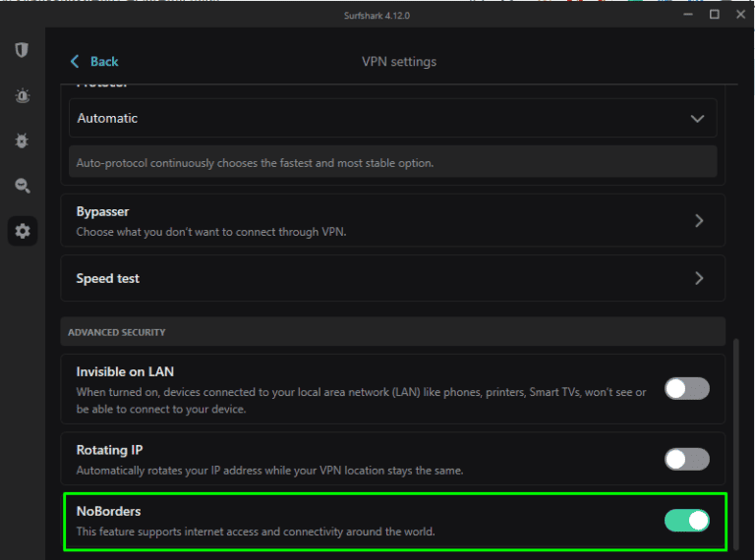Viewport: 755px width, 560px height.
Task: Expand the Bypasser chevron arrow
Action: pyautogui.click(x=699, y=221)
